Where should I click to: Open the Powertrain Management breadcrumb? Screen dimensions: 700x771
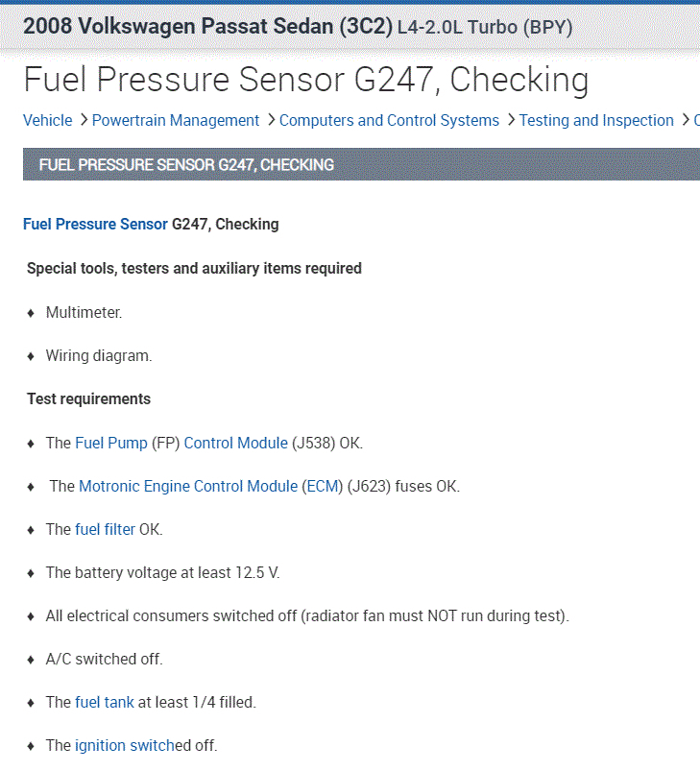pyautogui.click(x=176, y=120)
